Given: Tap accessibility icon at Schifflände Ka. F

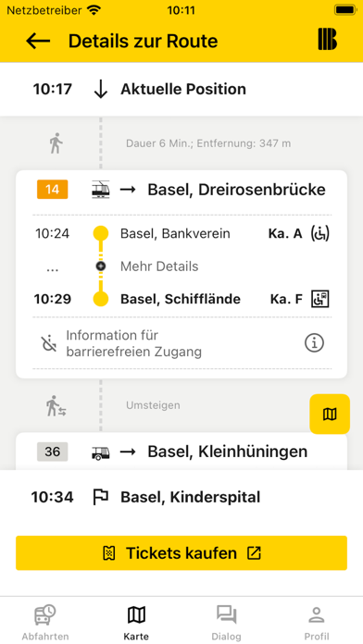Looking at the screenshot, I should (x=320, y=299).
